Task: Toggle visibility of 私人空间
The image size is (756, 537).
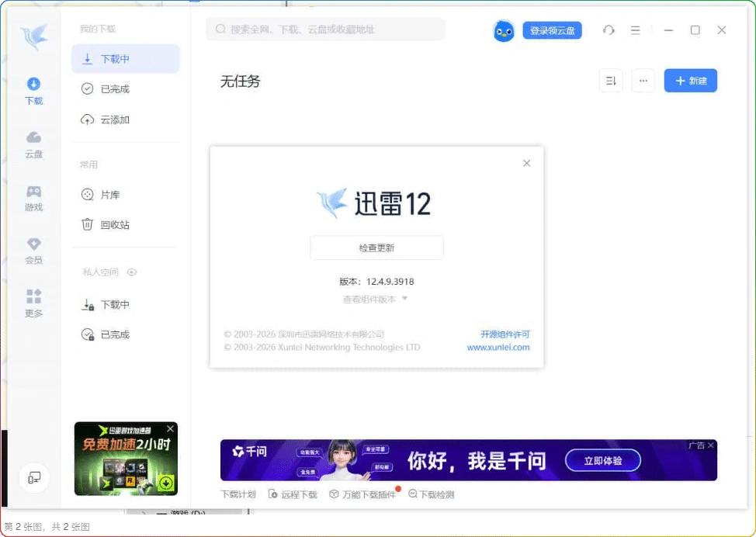Action: [132, 272]
